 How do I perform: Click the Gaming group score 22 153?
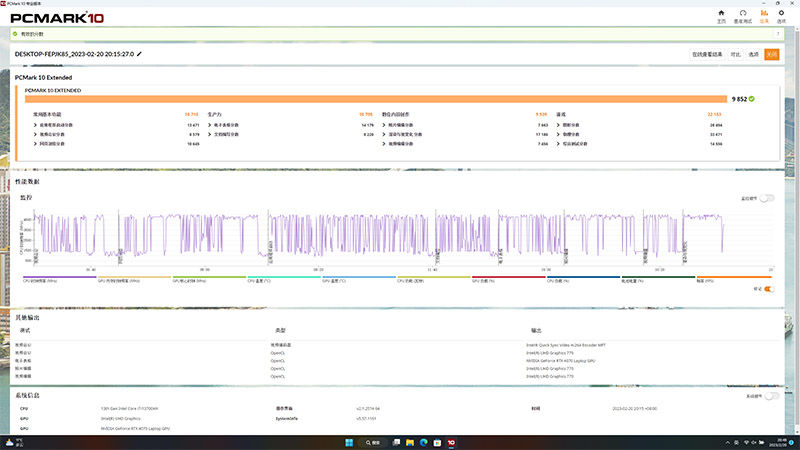click(714, 114)
